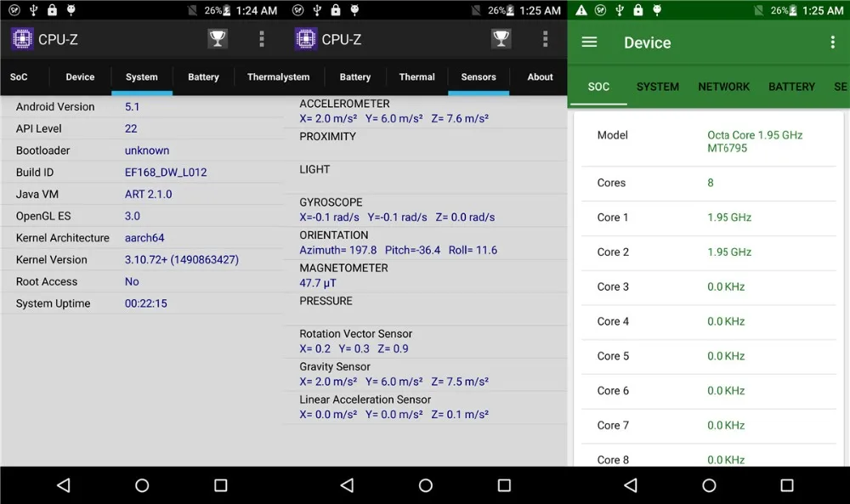Tap Back navigation button in left screen
The image size is (850, 504).
64,485
